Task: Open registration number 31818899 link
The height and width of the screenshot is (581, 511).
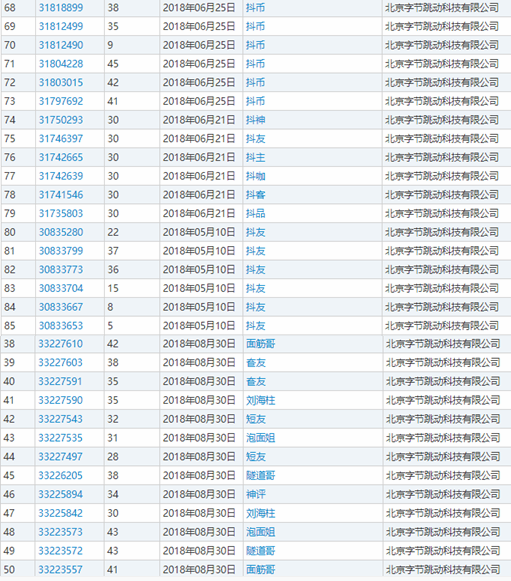Action: point(61,8)
